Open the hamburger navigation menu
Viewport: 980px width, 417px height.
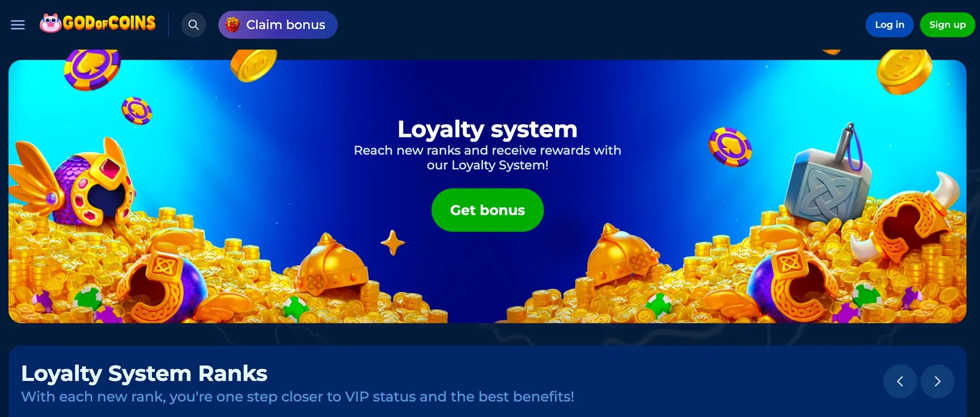point(18,25)
